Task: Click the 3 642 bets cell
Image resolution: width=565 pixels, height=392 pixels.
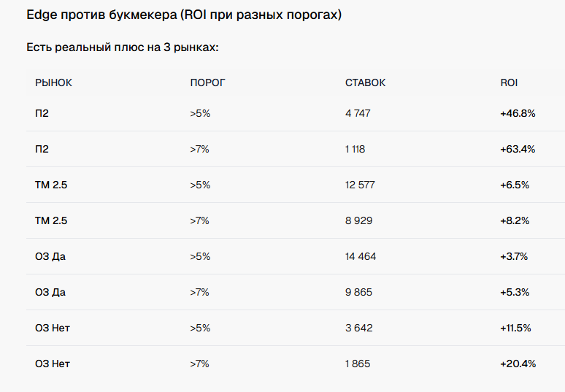Action: coord(359,328)
